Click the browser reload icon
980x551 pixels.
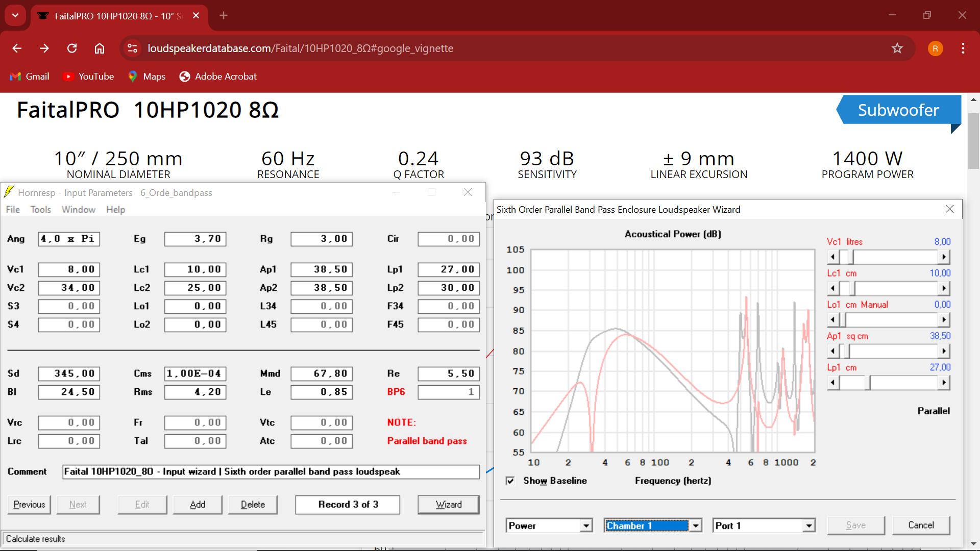[72, 48]
